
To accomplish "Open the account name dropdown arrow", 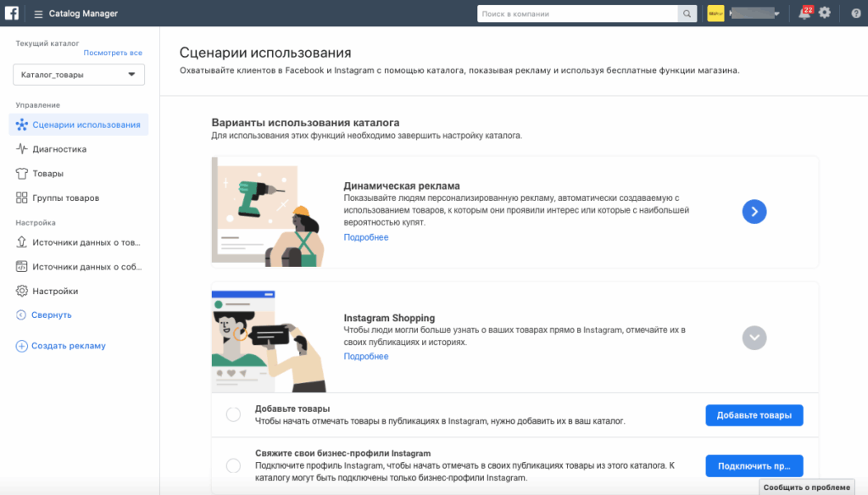I will click(777, 14).
